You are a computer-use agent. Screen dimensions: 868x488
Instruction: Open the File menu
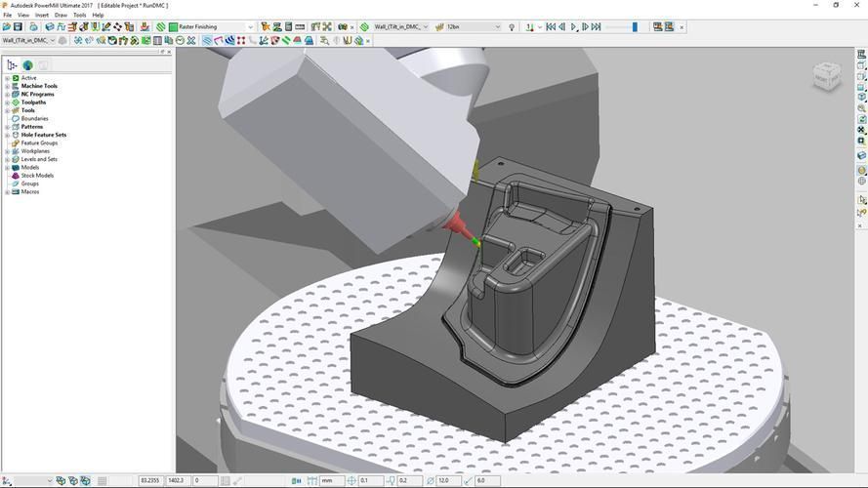(x=7, y=15)
